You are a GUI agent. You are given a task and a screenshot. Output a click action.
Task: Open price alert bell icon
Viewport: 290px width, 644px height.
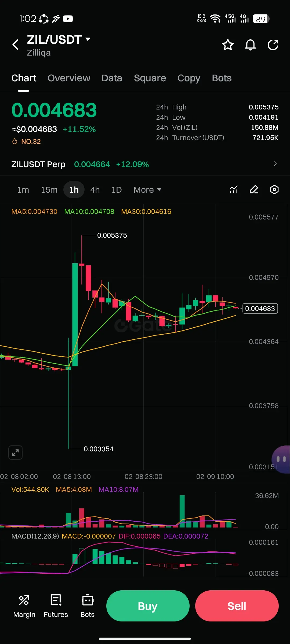pyautogui.click(x=250, y=45)
